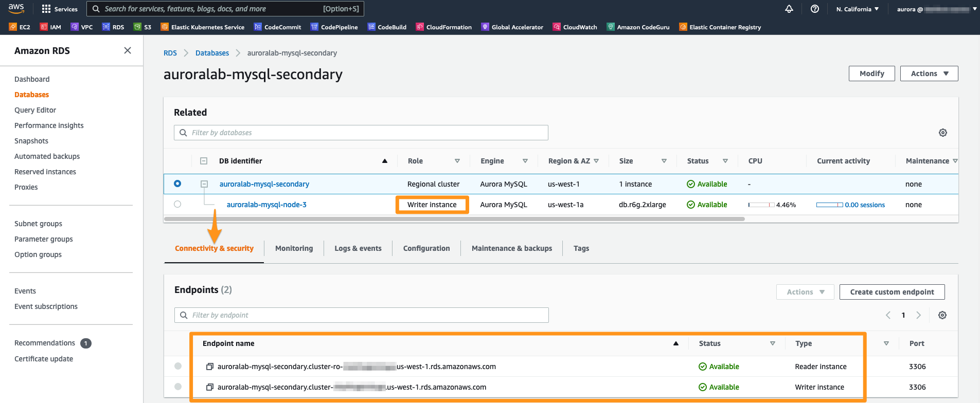Switch to the Tags tab
Image resolution: width=980 pixels, height=403 pixels.
coord(581,248)
